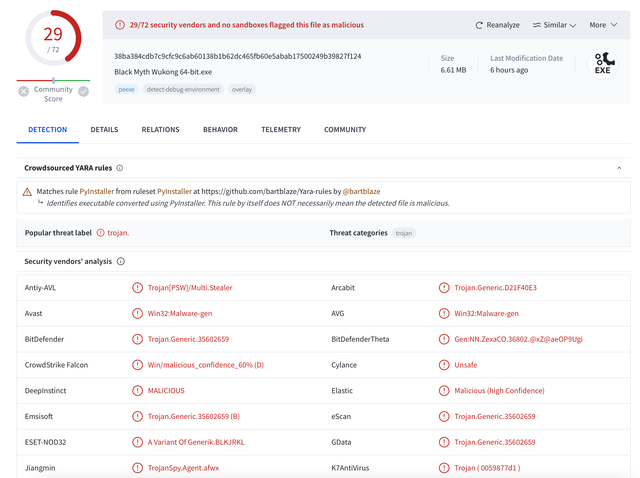640x478 pixels.
Task: Open the BEHAVIOR tab
Action: (x=220, y=129)
